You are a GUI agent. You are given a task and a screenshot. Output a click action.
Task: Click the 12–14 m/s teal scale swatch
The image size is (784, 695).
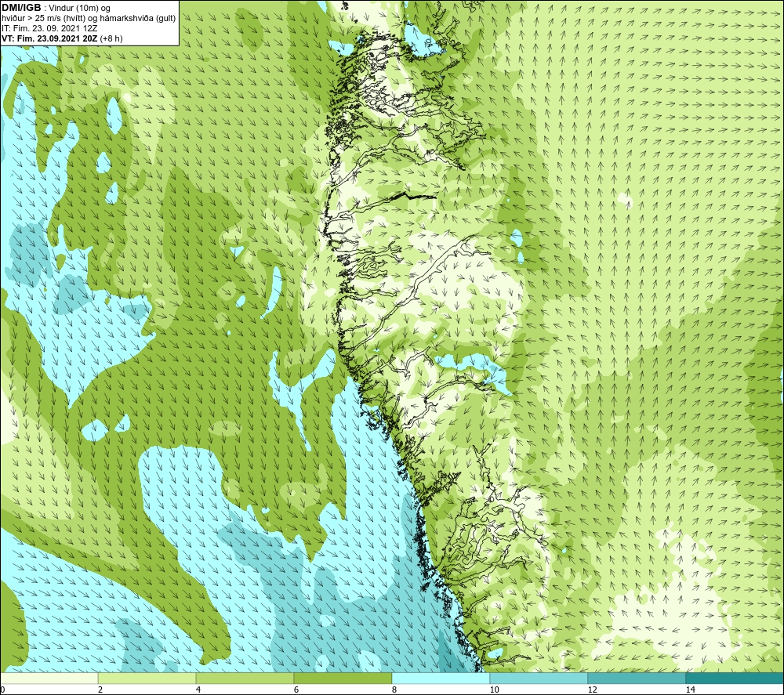pos(637,678)
